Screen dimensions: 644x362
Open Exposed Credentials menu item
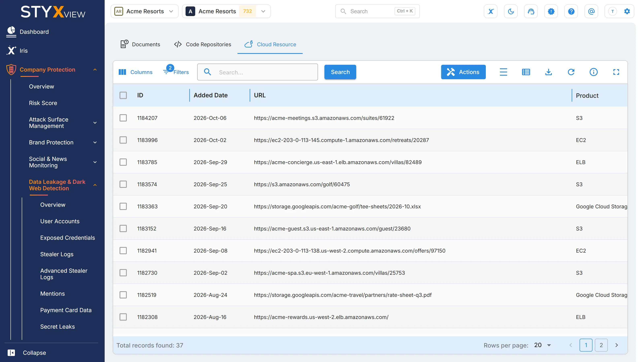point(67,238)
